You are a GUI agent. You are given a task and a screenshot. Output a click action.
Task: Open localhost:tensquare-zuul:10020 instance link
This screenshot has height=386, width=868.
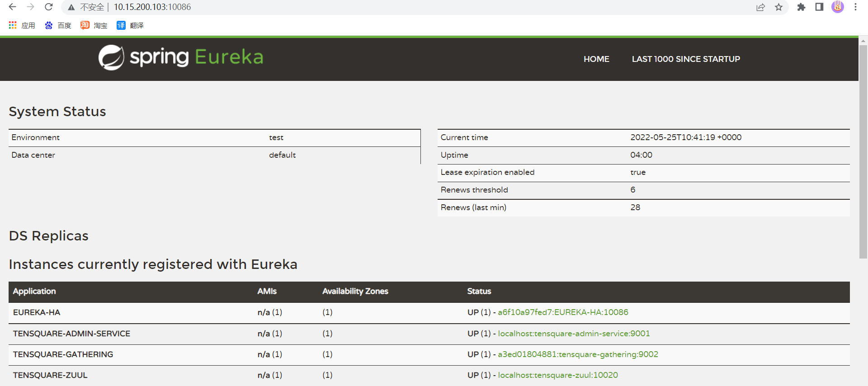pos(558,375)
